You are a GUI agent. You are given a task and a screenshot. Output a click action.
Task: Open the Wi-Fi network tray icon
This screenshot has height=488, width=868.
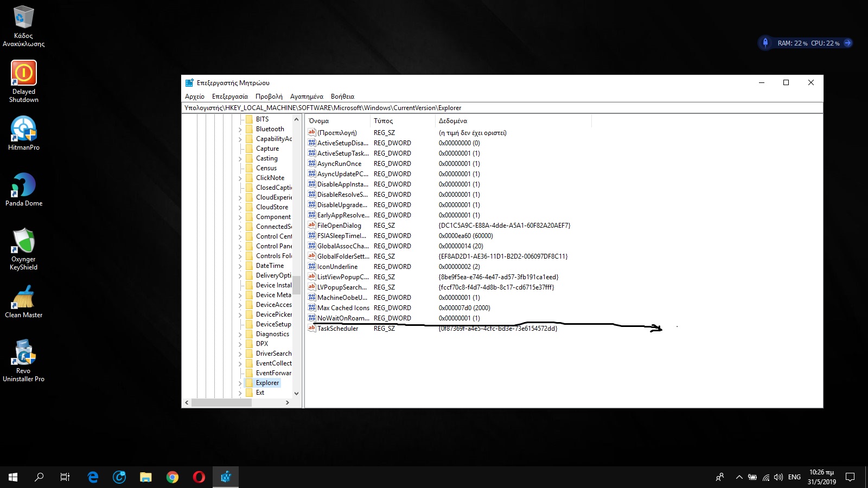tap(765, 477)
